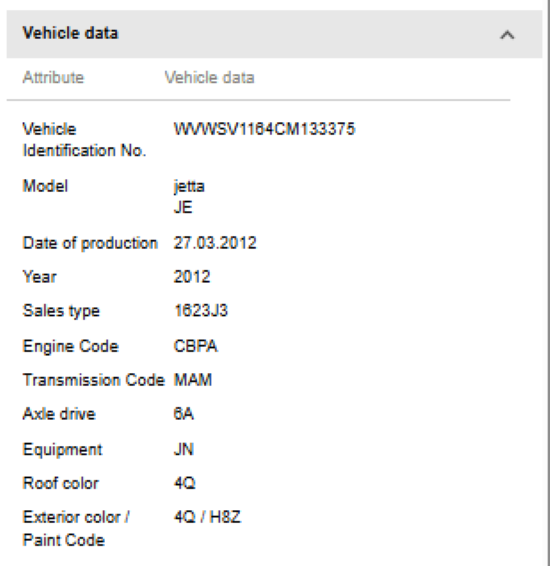This screenshot has width=550, height=566.
Task: Select the Equipment value JN
Action: tap(184, 449)
